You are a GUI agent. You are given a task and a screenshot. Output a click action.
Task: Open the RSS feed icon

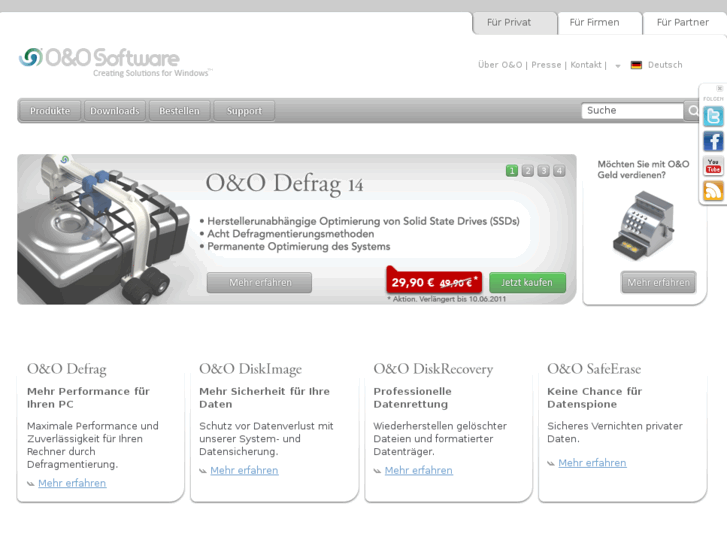click(x=713, y=191)
